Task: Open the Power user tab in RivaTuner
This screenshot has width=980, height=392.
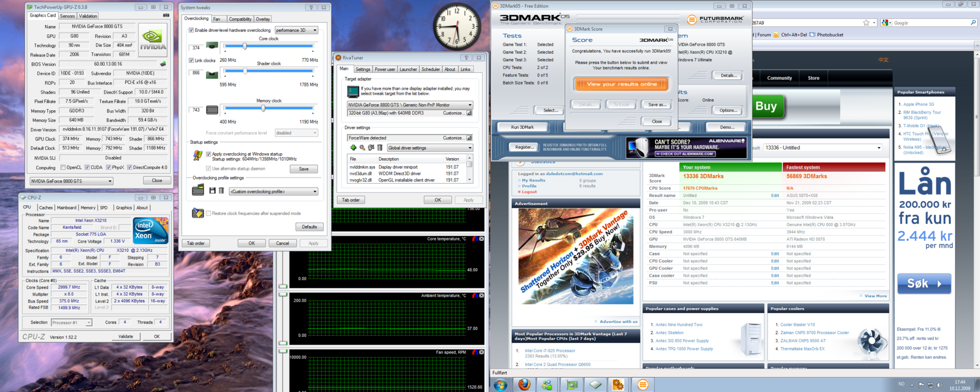Action: (385, 69)
